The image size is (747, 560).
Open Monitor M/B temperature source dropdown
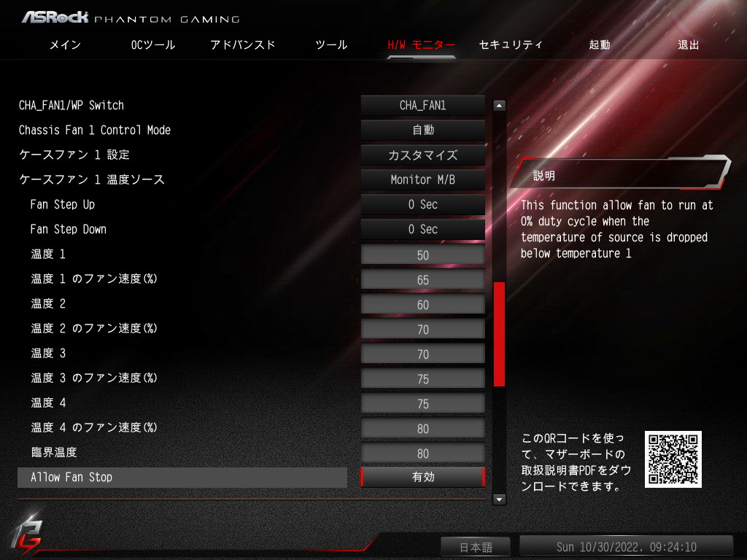pos(422,179)
